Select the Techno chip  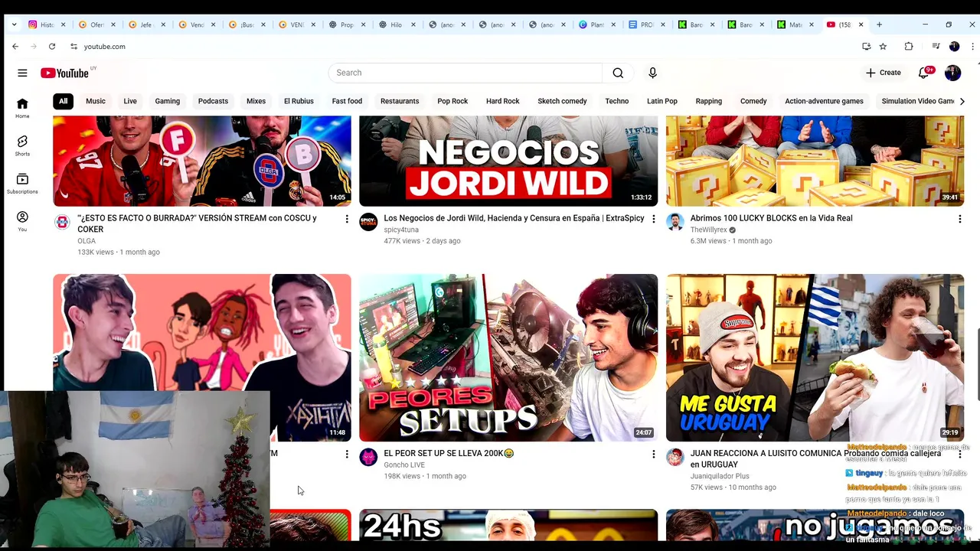616,101
